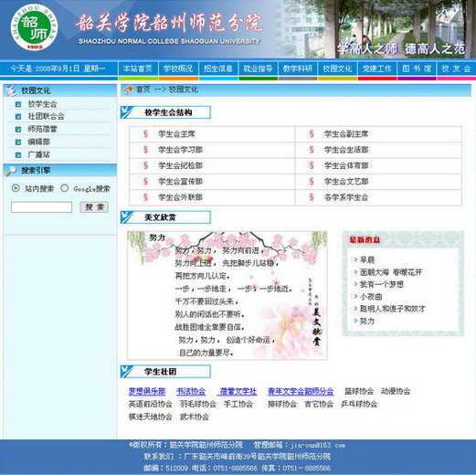The width and height of the screenshot is (476, 475).
Task: Go to the 图书馆 navigation tab
Action: pos(417,69)
